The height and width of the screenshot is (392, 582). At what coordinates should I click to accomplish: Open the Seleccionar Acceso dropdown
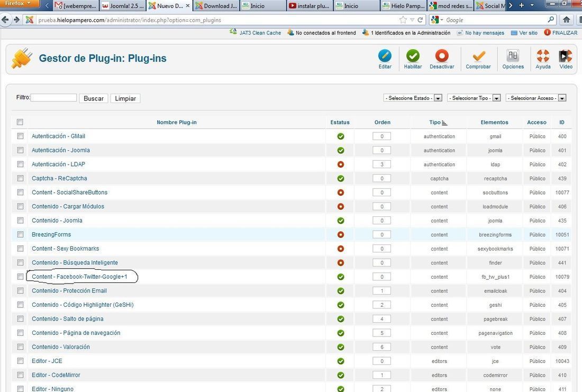pyautogui.click(x=536, y=98)
